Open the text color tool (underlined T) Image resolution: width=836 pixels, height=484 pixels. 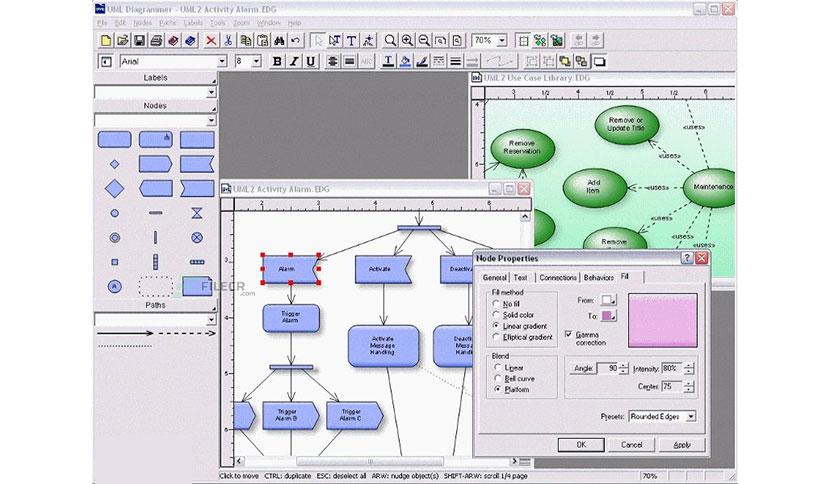(388, 61)
